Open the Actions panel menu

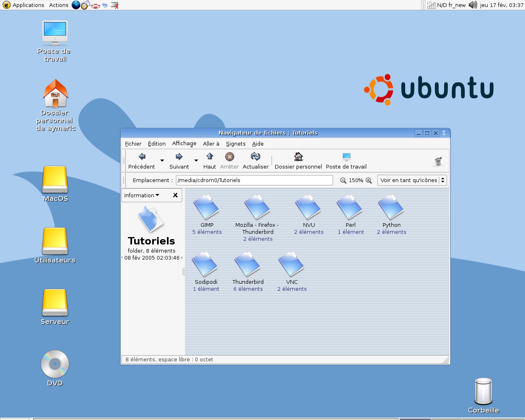[59, 5]
